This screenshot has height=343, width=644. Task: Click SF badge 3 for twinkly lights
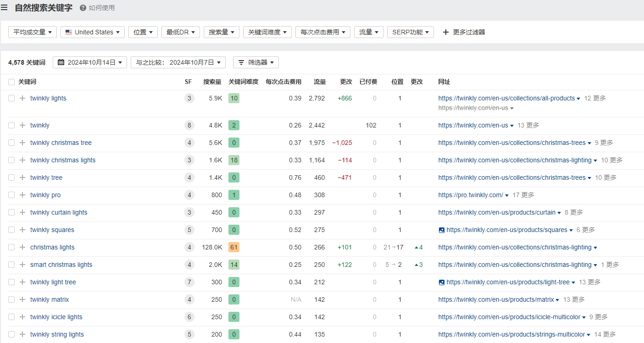tap(189, 98)
